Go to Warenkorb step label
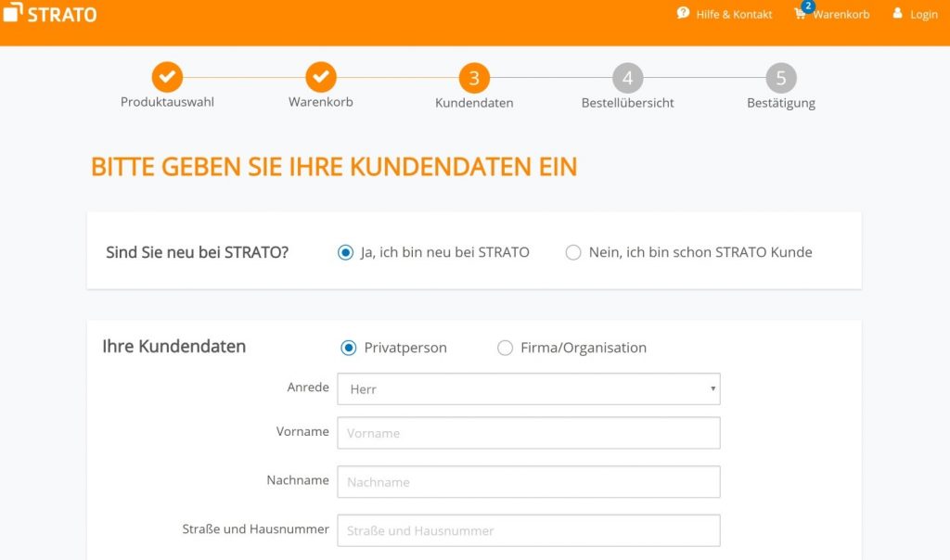Viewport: 950px width, 560px height. 320,102
